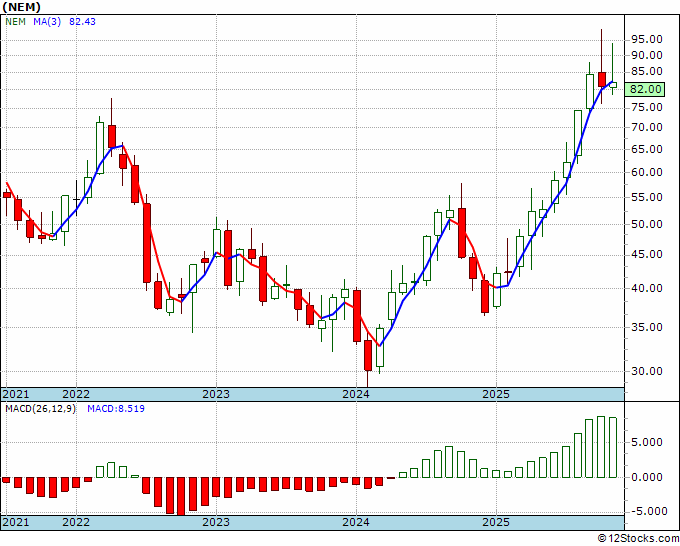Open the 12Stocks.com copyright link
The height and width of the screenshot is (546, 680).
click(x=638, y=539)
